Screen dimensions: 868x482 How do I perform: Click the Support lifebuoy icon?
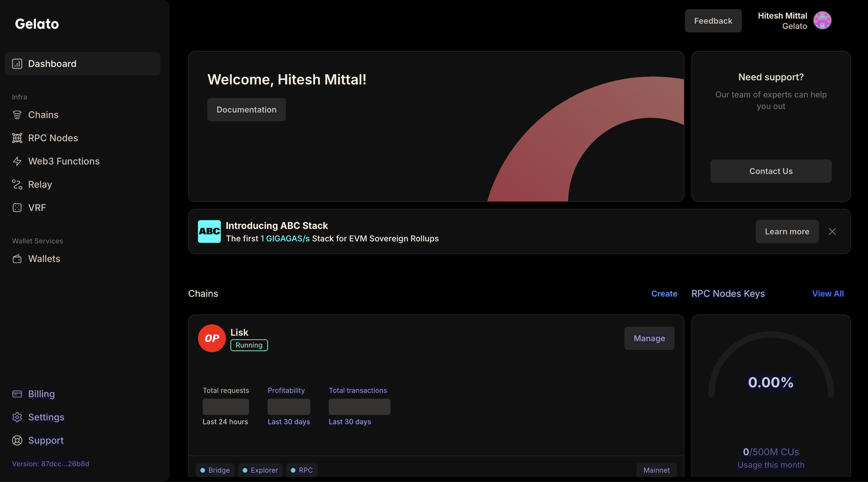click(17, 441)
